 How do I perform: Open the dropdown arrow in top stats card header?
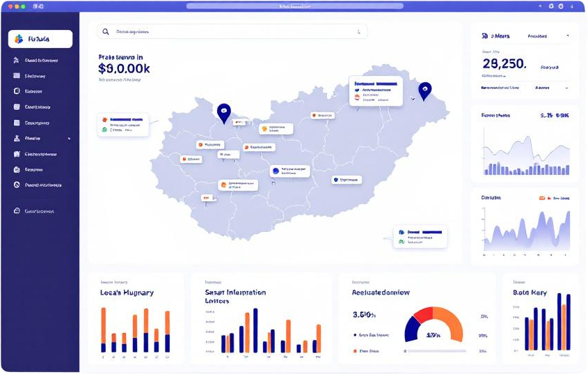point(567,36)
